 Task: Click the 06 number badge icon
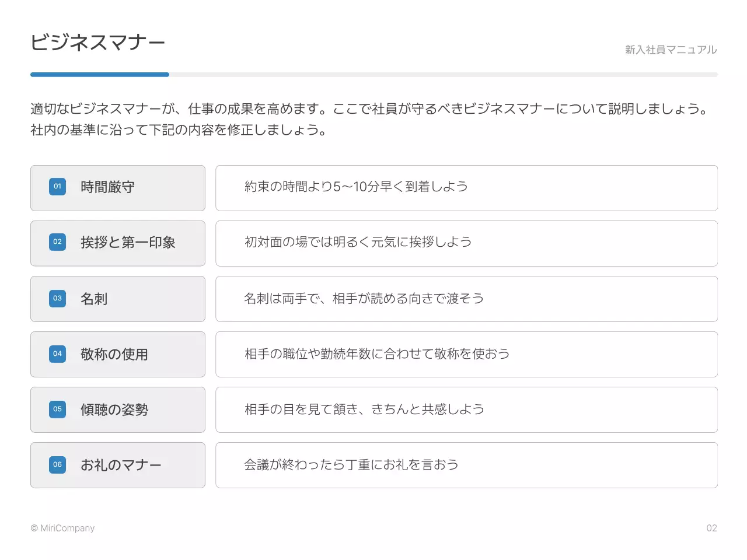pos(57,464)
